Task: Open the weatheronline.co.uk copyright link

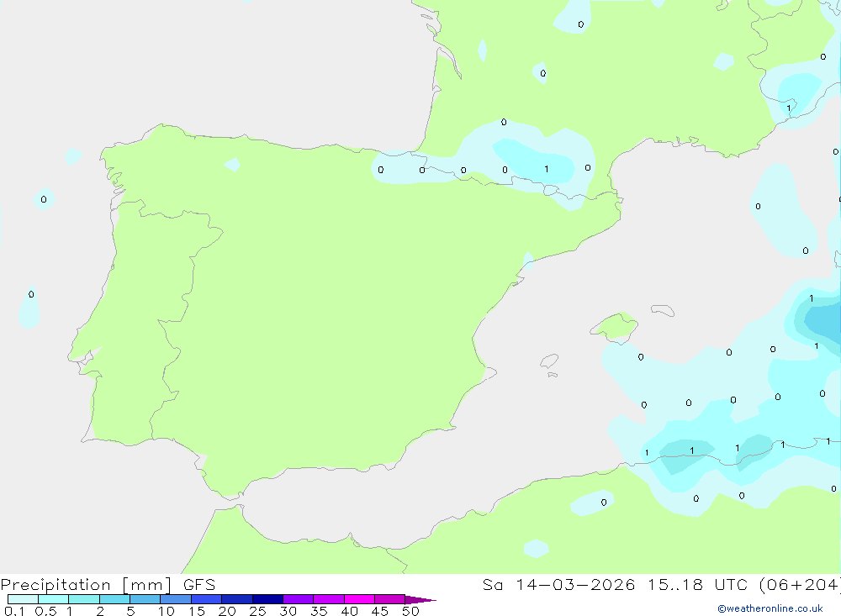Action: point(770,608)
